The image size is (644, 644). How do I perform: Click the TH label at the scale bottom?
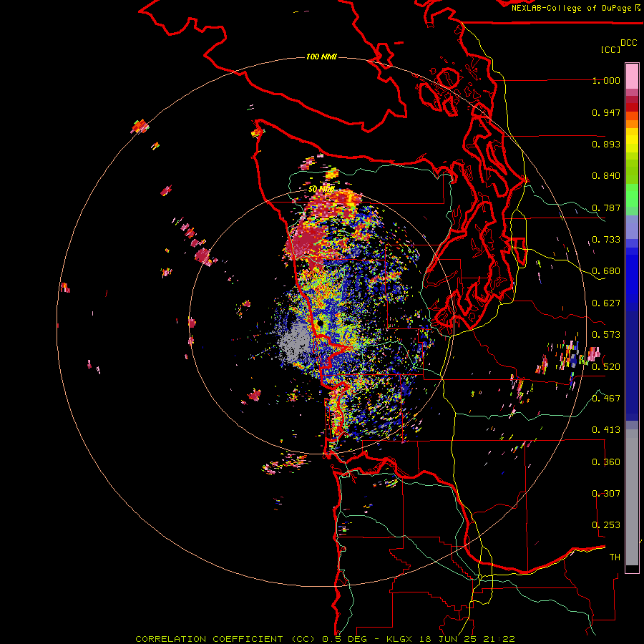[x=615, y=557]
